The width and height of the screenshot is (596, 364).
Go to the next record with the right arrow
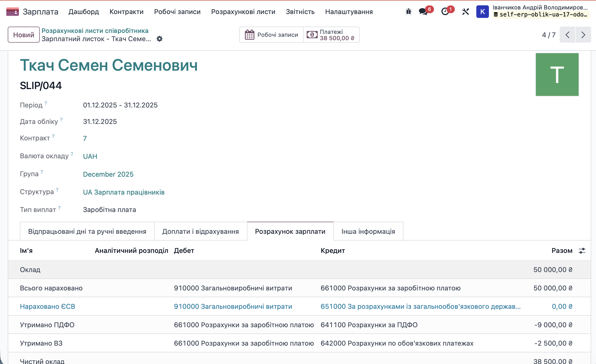(583, 35)
